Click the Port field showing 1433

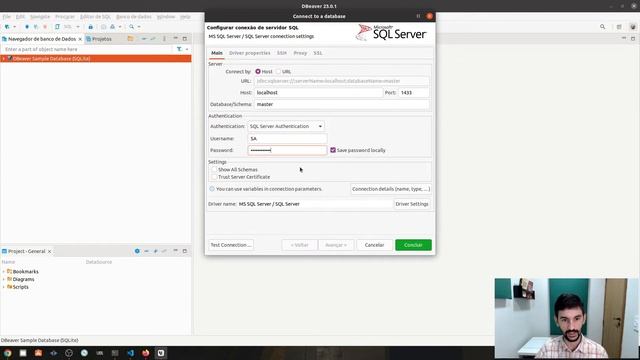413,93
